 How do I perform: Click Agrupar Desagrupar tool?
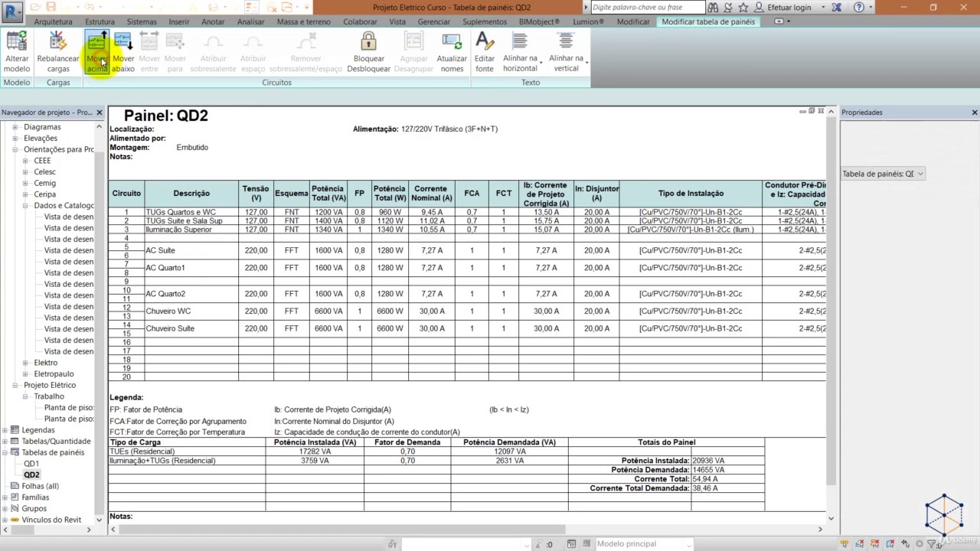tap(413, 52)
